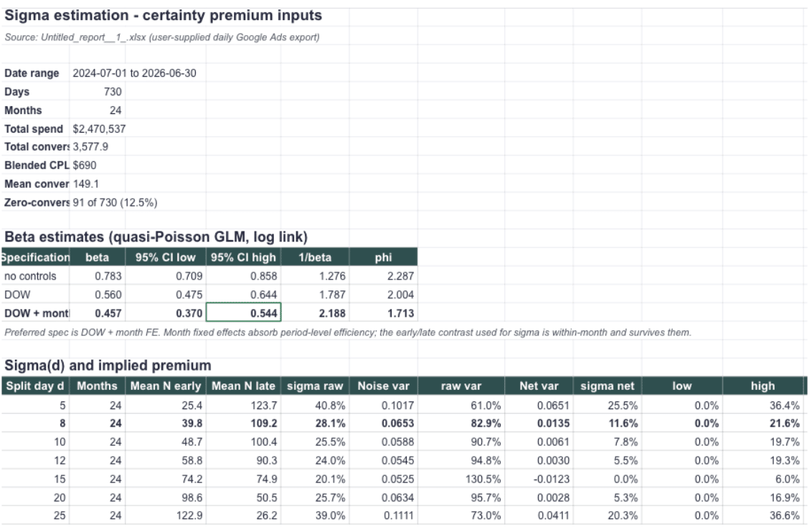Click the Zero-conversion value '91 of 730'

click(115, 202)
